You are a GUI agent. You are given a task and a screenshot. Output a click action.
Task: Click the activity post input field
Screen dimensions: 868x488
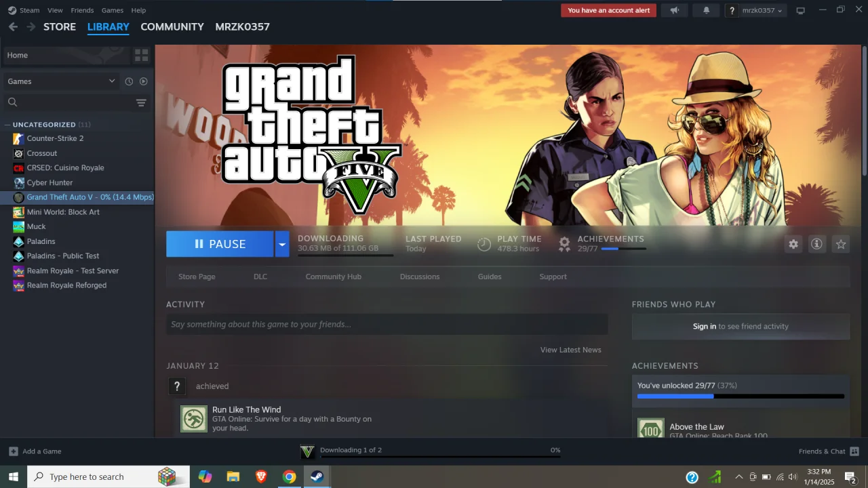click(387, 324)
